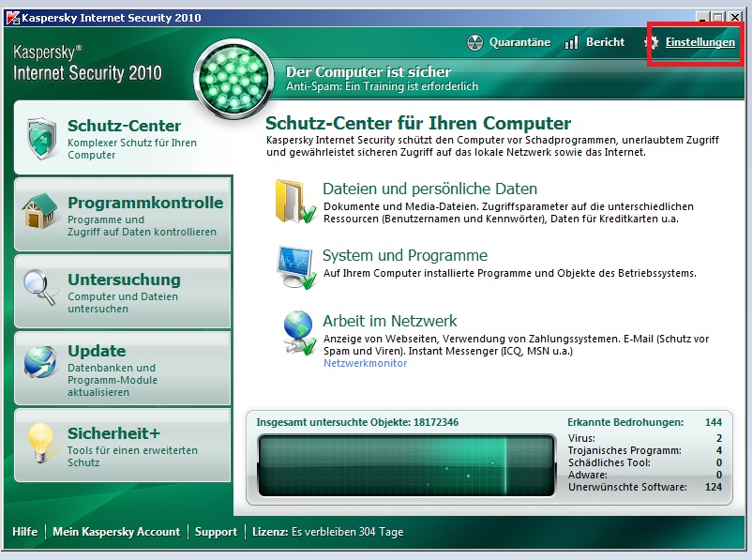Click the globe icon for Arbeit im Netzwerk
The image size is (752, 560).
click(298, 332)
